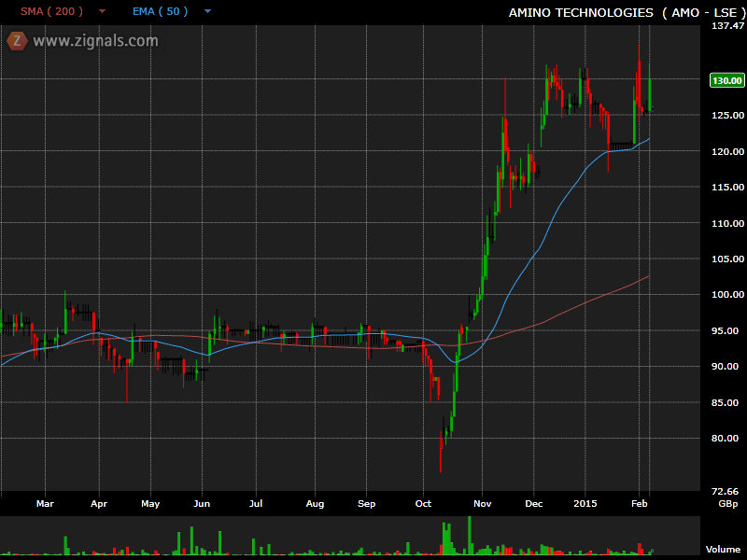Click the green 130.00 current price tag
Screen dimensions: 747x560
726,80
